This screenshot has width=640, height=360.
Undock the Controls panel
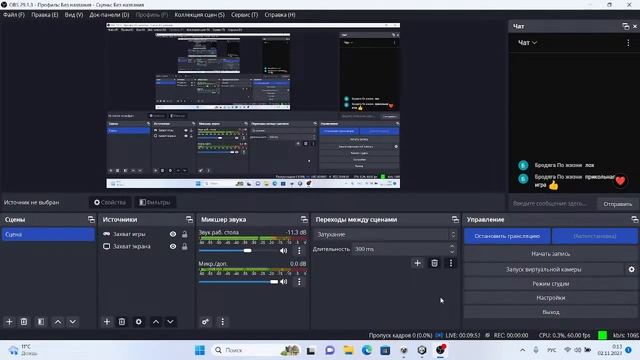click(634, 220)
